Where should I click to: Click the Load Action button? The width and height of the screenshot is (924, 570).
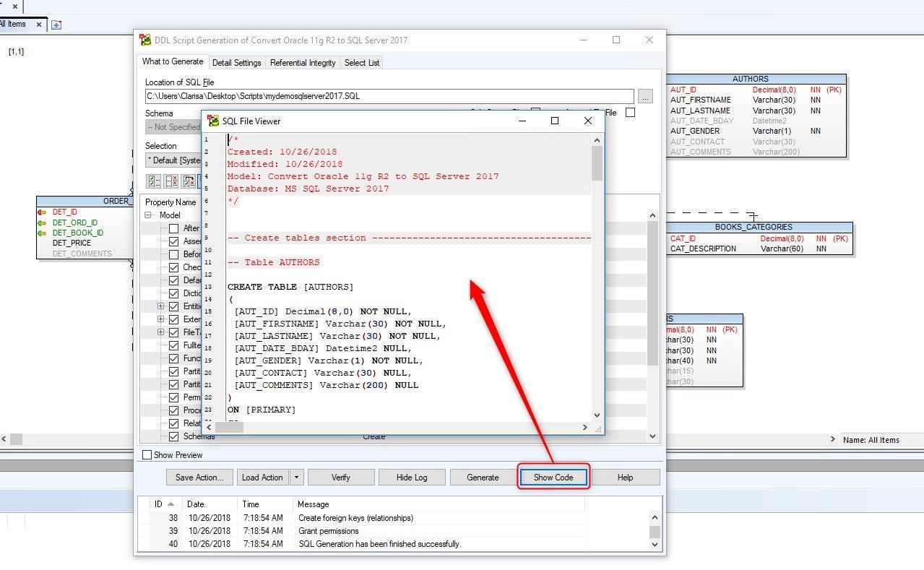pos(262,478)
